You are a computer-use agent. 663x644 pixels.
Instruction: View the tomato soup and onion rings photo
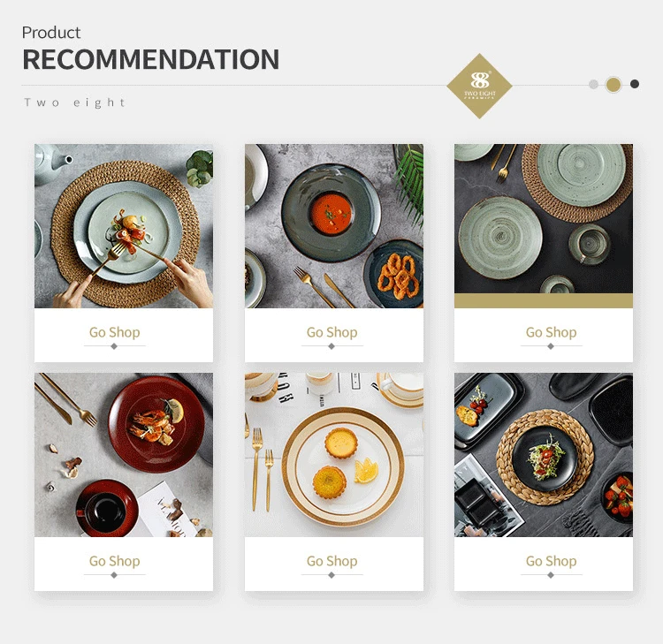coord(334,226)
